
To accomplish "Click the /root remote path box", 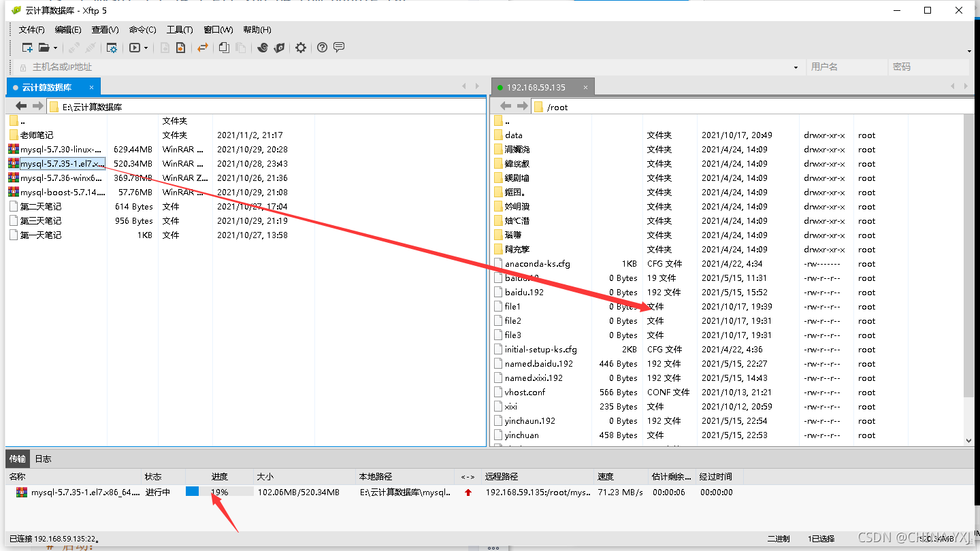I will 753,106.
